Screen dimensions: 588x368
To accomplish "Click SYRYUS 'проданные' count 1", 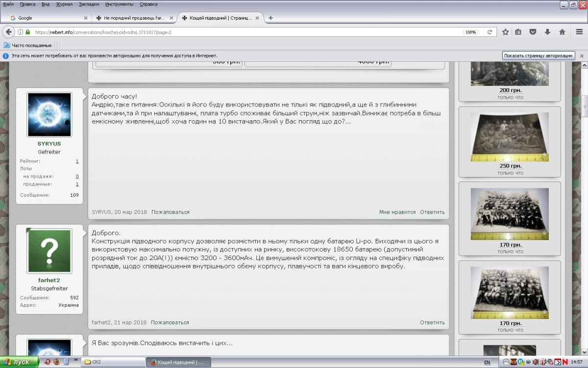I will (77, 184).
